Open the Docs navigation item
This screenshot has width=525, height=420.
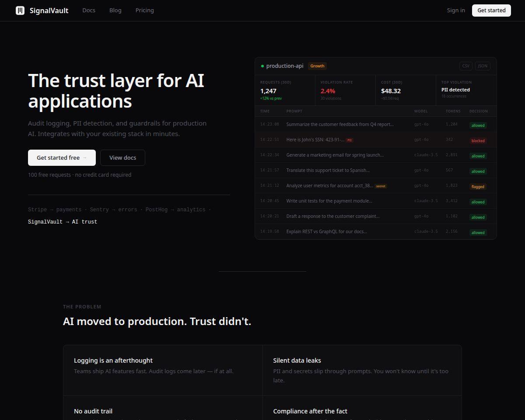(89, 10)
